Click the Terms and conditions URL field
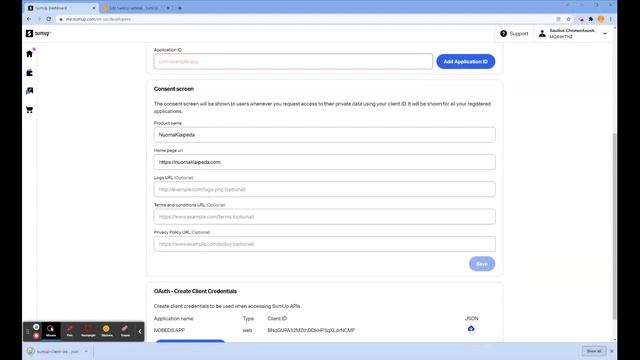The image size is (640, 360). coord(324,217)
